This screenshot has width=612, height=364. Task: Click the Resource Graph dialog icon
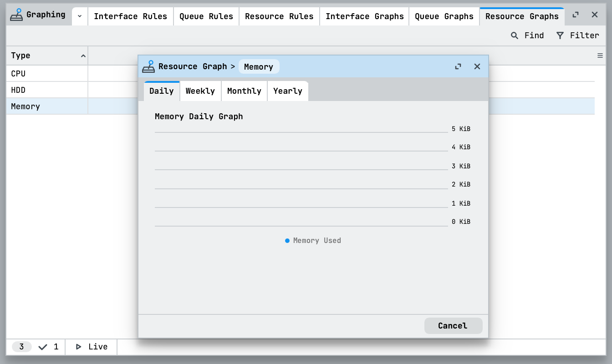click(x=148, y=67)
